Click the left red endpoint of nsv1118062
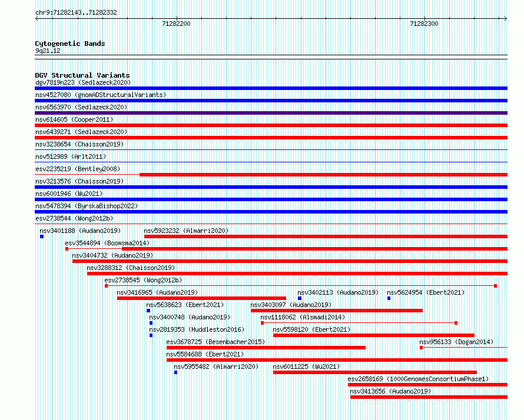 (263, 323)
